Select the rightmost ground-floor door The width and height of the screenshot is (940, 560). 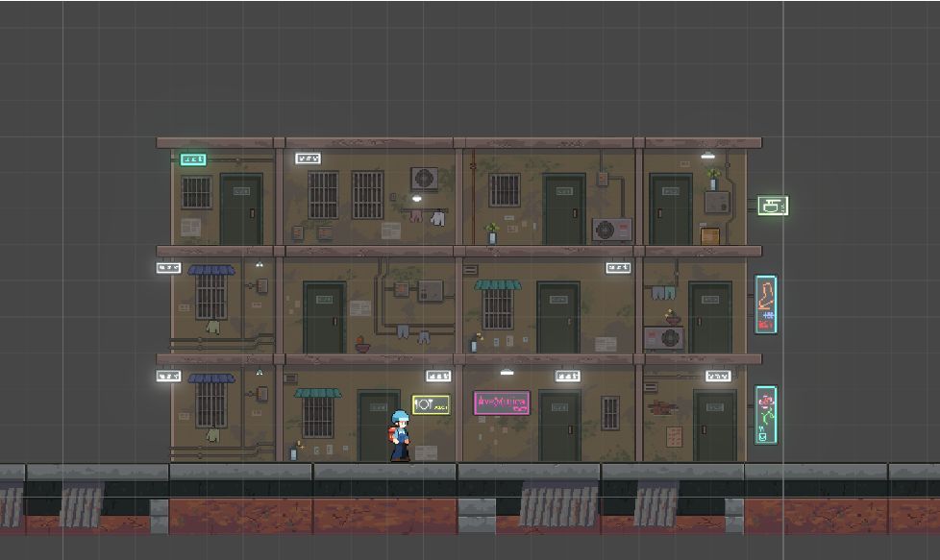tap(714, 426)
